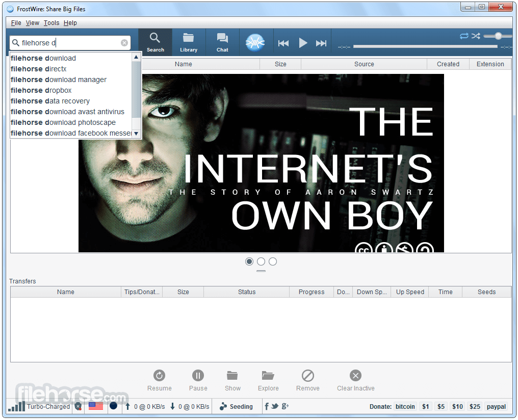This screenshot has height=420, width=518.
Task: Click Turbo-Charged connection signal indicator
Action: [x=39, y=406]
